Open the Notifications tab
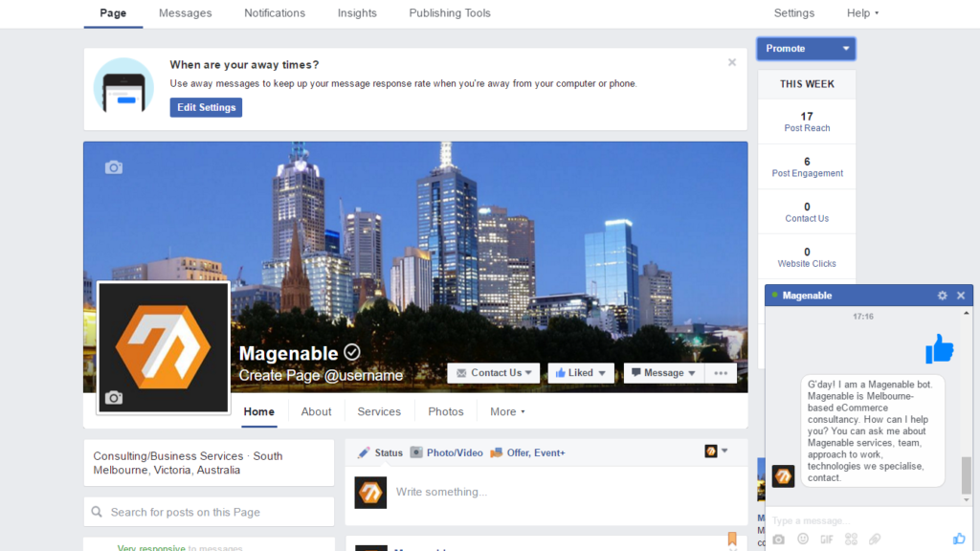 [x=275, y=13]
